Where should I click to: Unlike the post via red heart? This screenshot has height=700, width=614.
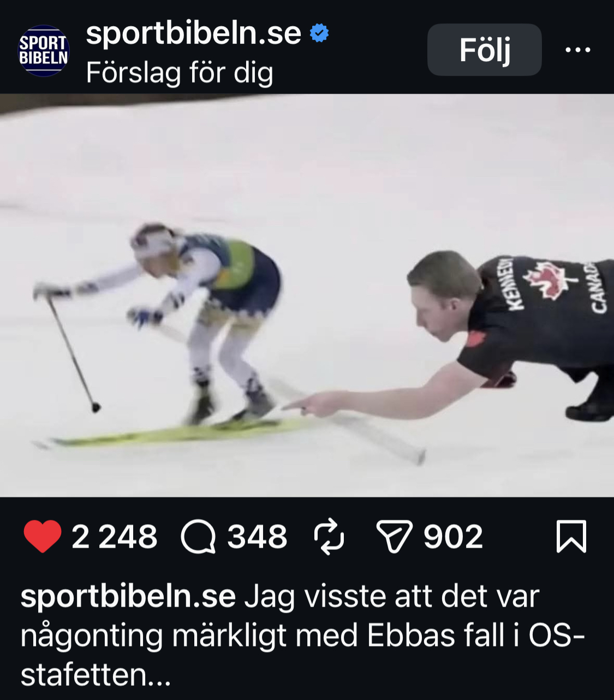point(43,537)
